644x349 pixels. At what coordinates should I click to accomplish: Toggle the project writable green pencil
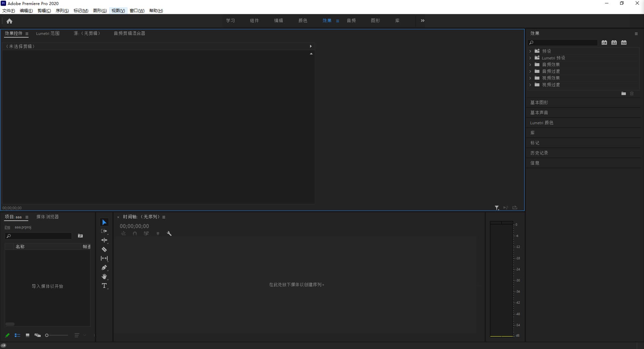(x=7, y=335)
